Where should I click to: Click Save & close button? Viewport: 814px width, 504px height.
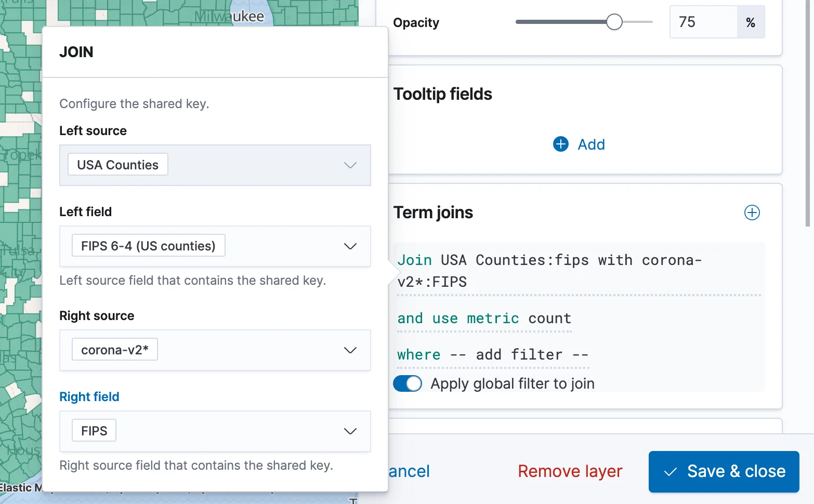(x=724, y=472)
